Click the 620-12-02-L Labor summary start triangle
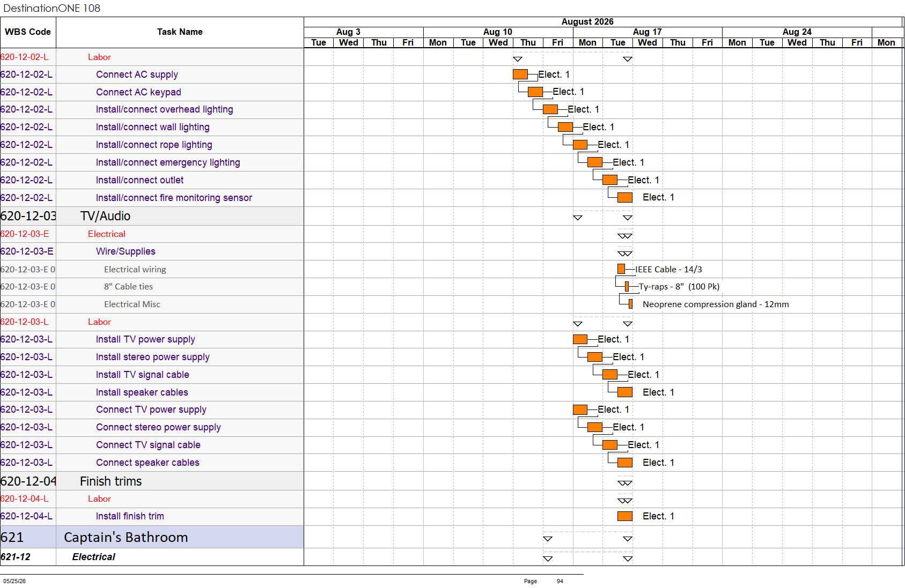The image size is (905, 588). 518,59
